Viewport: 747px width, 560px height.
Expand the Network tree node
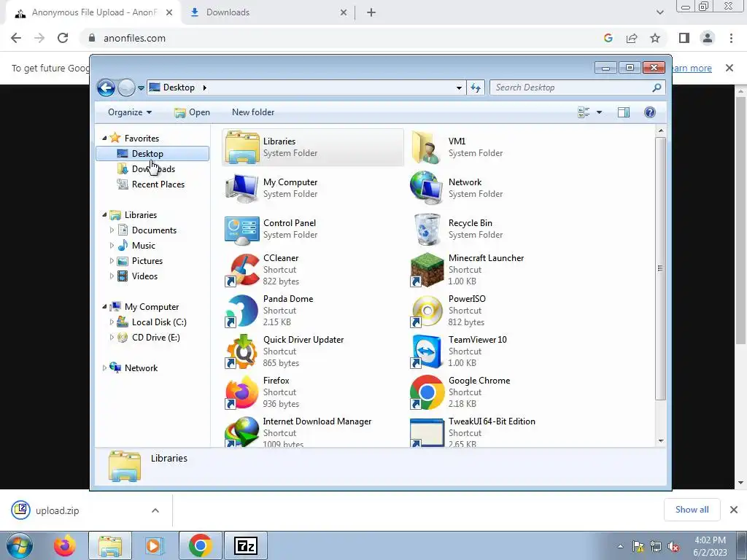click(104, 367)
